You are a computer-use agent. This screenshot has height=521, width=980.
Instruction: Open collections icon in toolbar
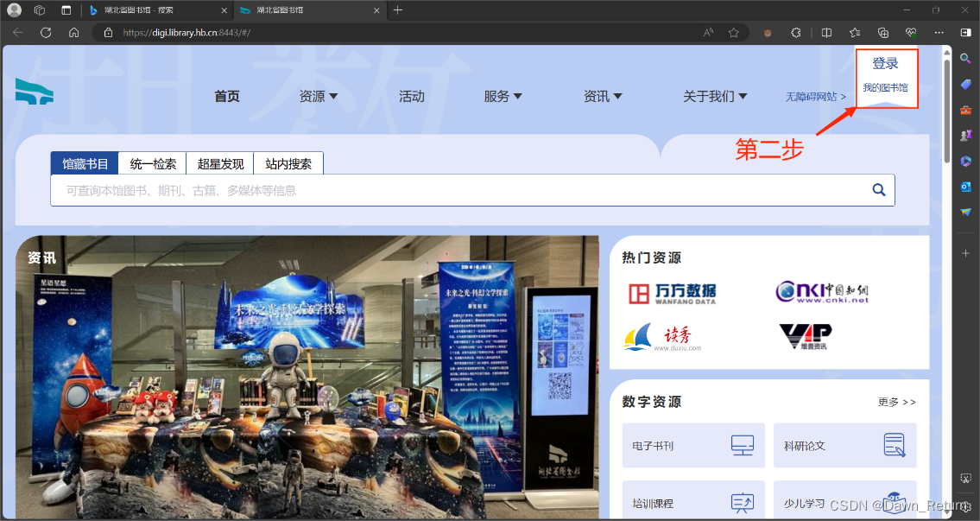[x=882, y=33]
